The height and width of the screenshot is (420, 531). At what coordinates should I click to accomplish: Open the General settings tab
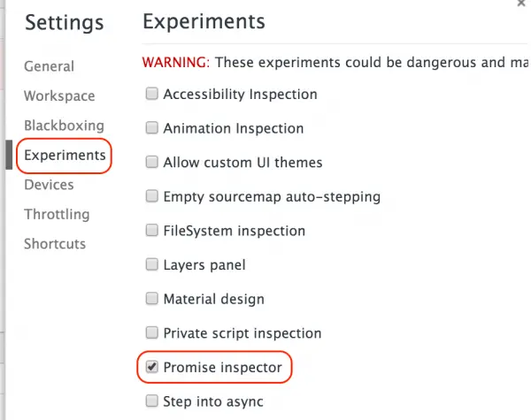click(x=49, y=66)
